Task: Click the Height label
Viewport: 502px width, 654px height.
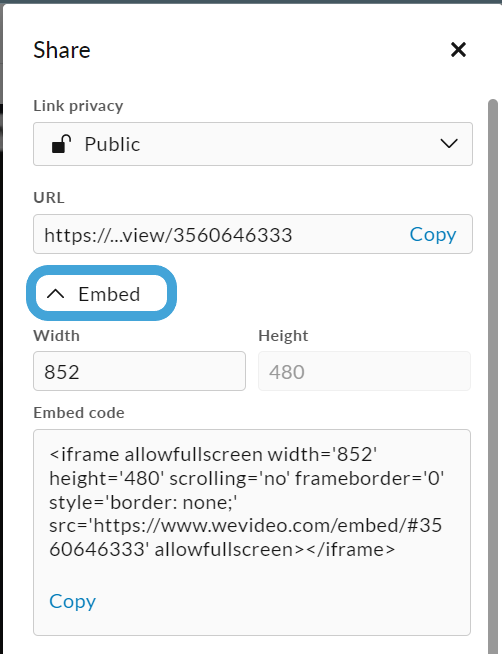Action: click(x=283, y=336)
